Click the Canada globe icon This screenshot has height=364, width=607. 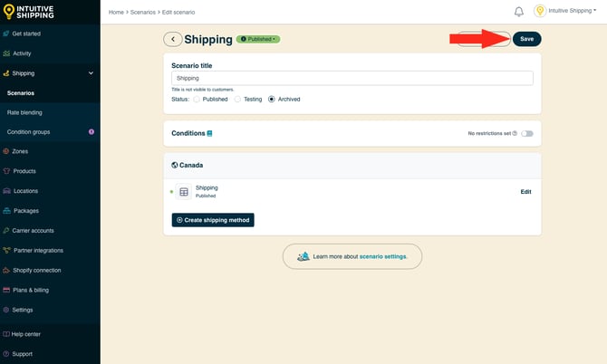pos(175,165)
